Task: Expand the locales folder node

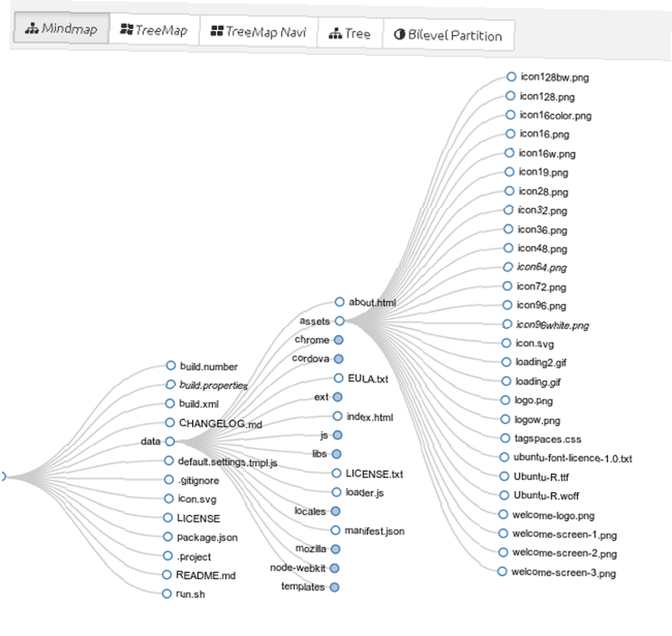Action: 336,511
